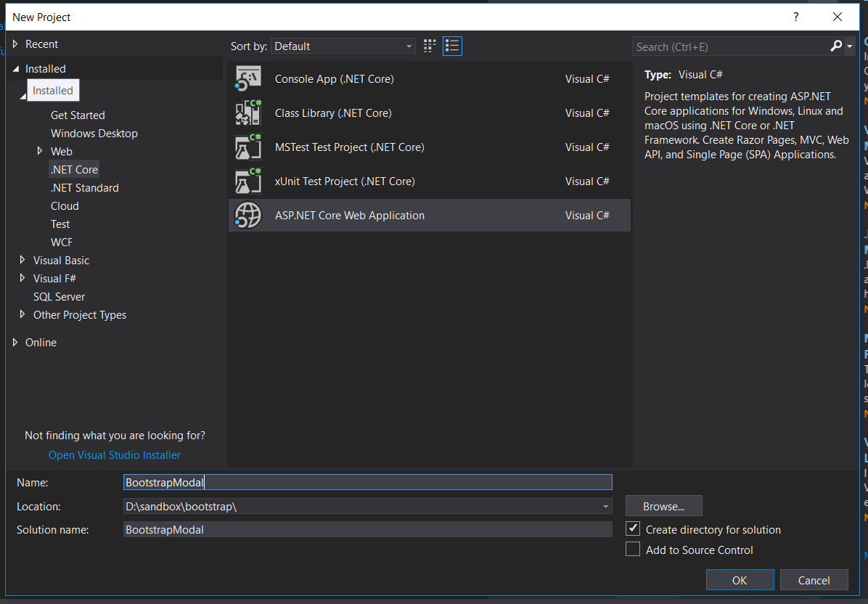Click the OK button
The height and width of the screenshot is (604, 868).
pos(740,579)
